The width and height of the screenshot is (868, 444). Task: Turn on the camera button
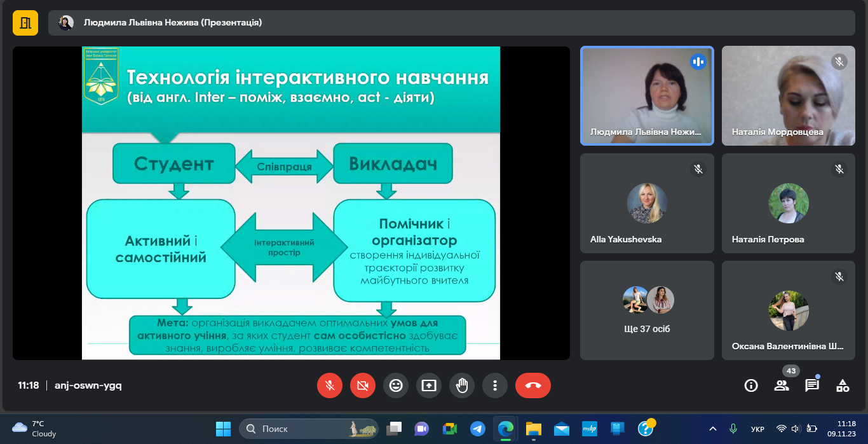(363, 385)
